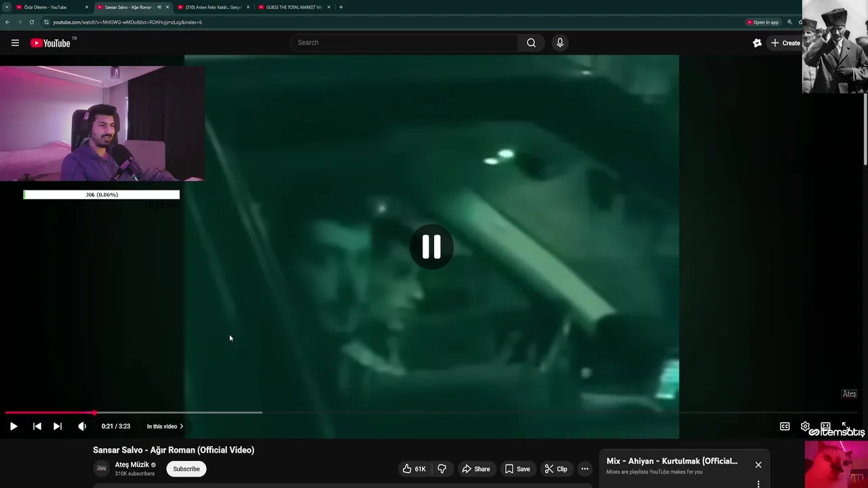Click the Mix - Ahiyan - Kurtulmak title
The height and width of the screenshot is (488, 868).
point(671,461)
